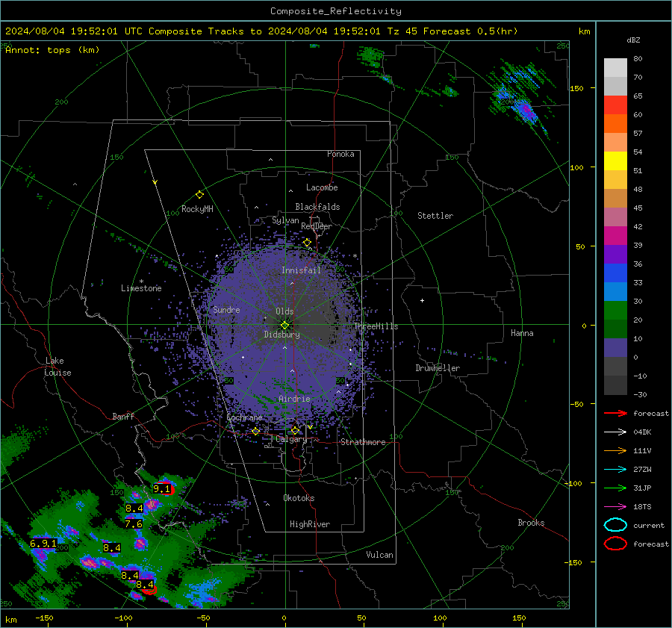Click the 18TS legend text
The height and width of the screenshot is (628, 672).
(x=642, y=507)
